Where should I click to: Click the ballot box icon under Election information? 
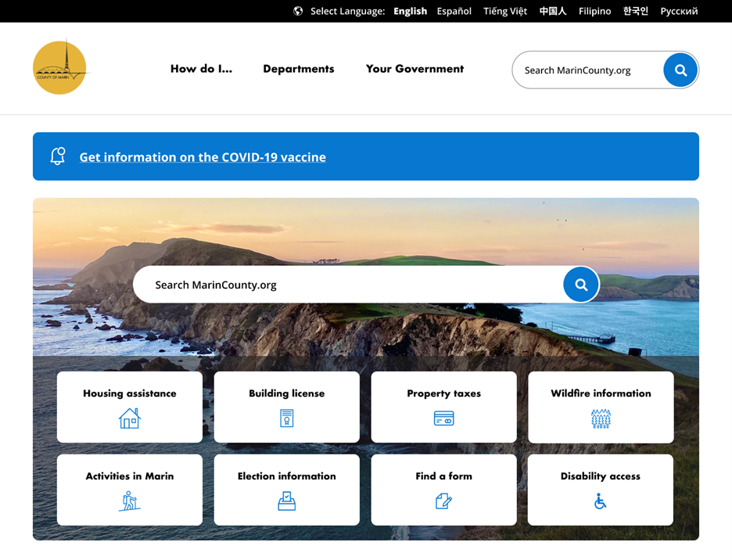click(287, 501)
